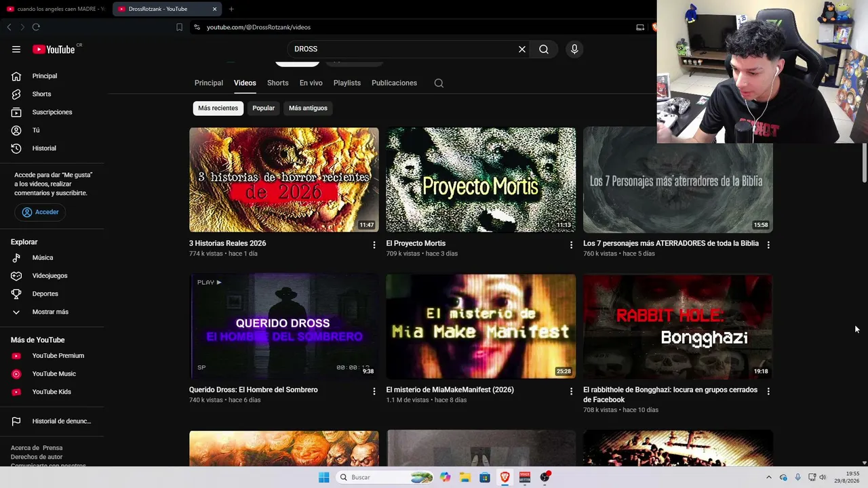Play the 3 Historias Reales 2026 thumbnail
This screenshot has width=868, height=488.
coord(284,180)
